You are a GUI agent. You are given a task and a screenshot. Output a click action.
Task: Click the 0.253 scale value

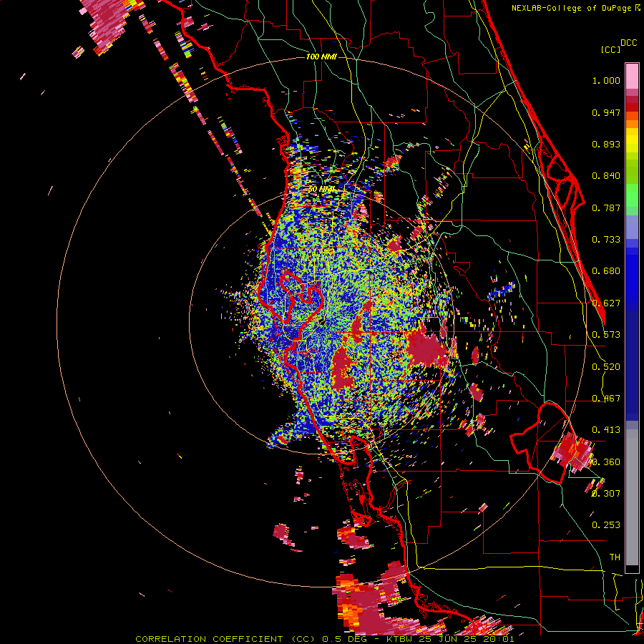[606, 525]
